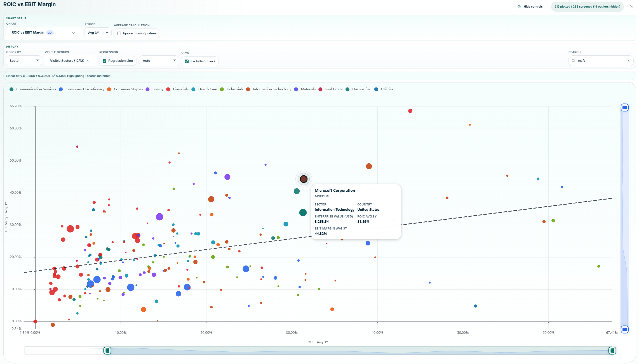The height and width of the screenshot is (364, 639).
Task: Click the top red Financials point near 67% margin
Action: 410,111
